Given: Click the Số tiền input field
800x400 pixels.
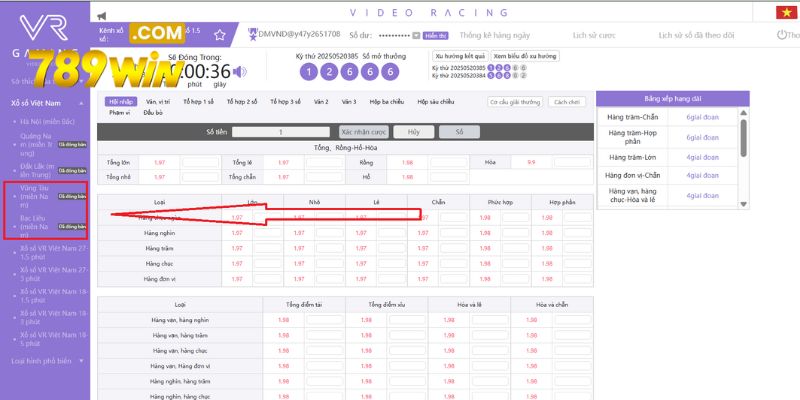Looking at the screenshot, I should point(282,132).
